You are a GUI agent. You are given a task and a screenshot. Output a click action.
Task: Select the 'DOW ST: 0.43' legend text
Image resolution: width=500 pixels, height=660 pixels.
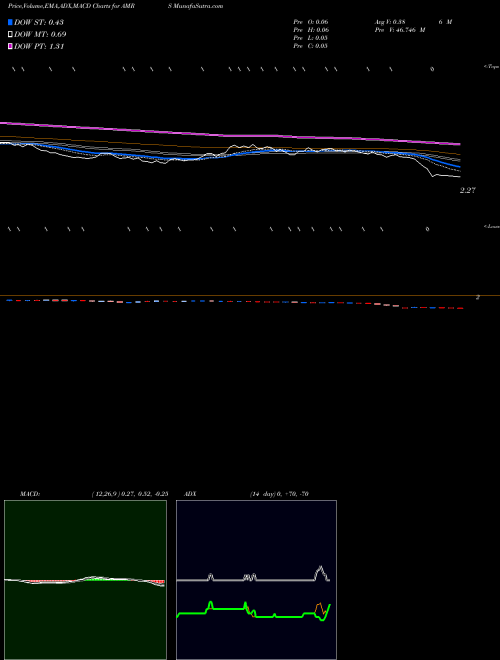[x=39, y=22]
